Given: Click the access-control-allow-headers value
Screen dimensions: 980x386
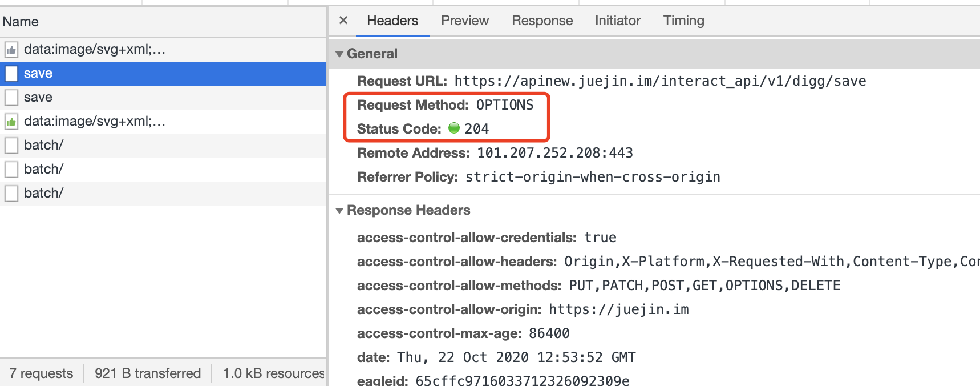Looking at the screenshot, I should 772,262.
